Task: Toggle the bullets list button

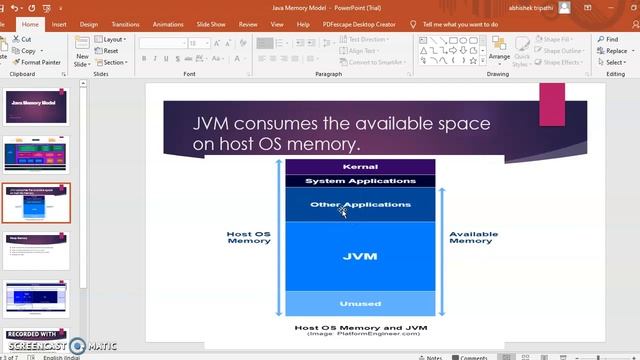Action: click(264, 43)
